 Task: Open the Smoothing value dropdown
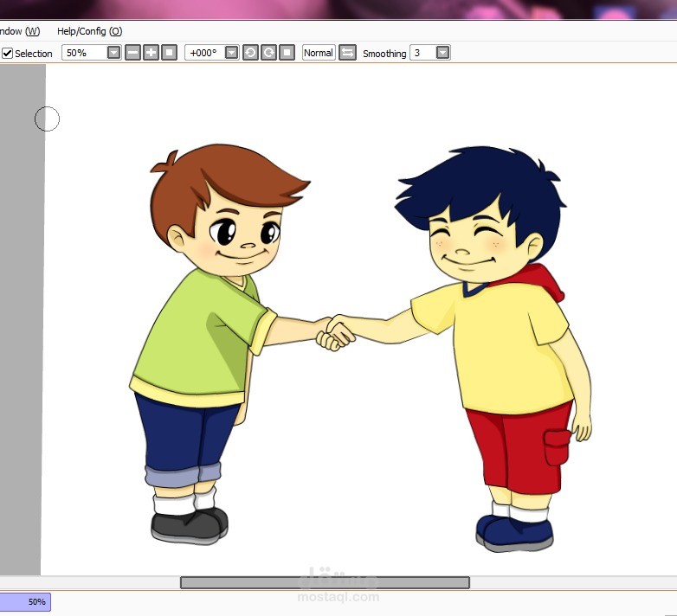443,53
